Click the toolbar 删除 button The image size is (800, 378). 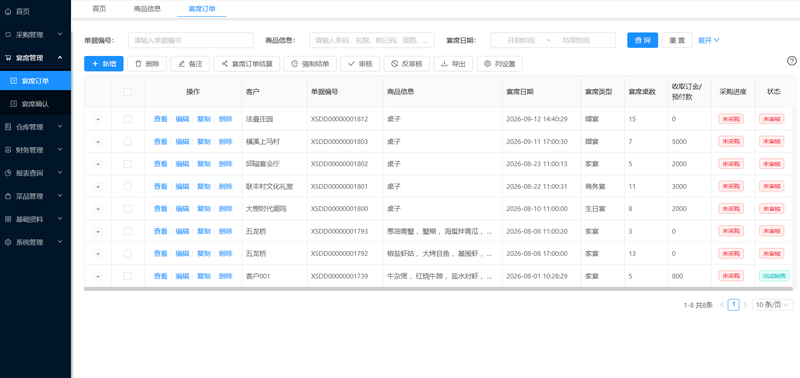pos(147,64)
